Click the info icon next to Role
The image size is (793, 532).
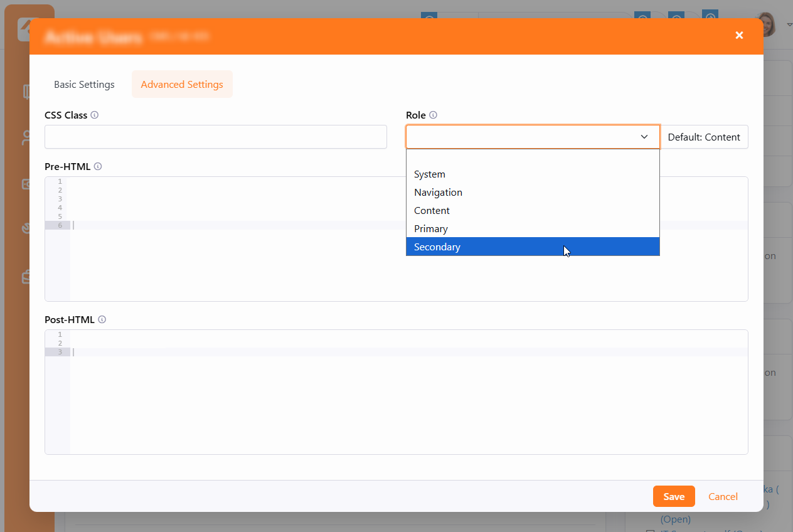[x=433, y=115]
